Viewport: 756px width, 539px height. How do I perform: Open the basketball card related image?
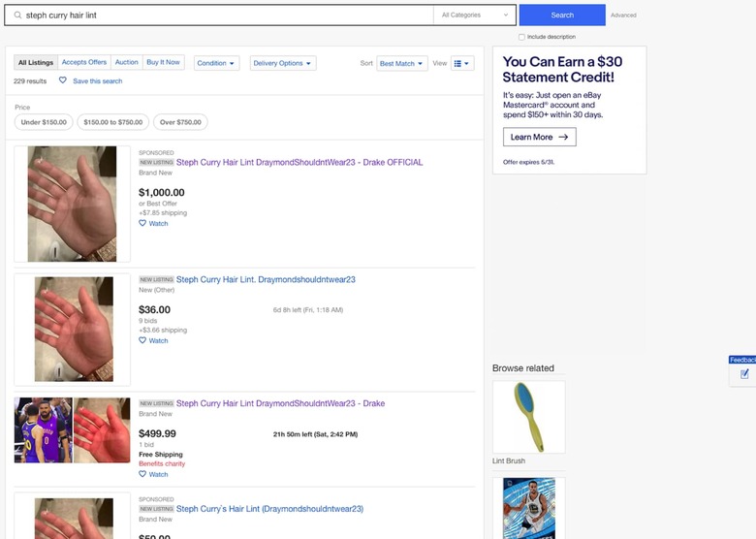tap(529, 508)
